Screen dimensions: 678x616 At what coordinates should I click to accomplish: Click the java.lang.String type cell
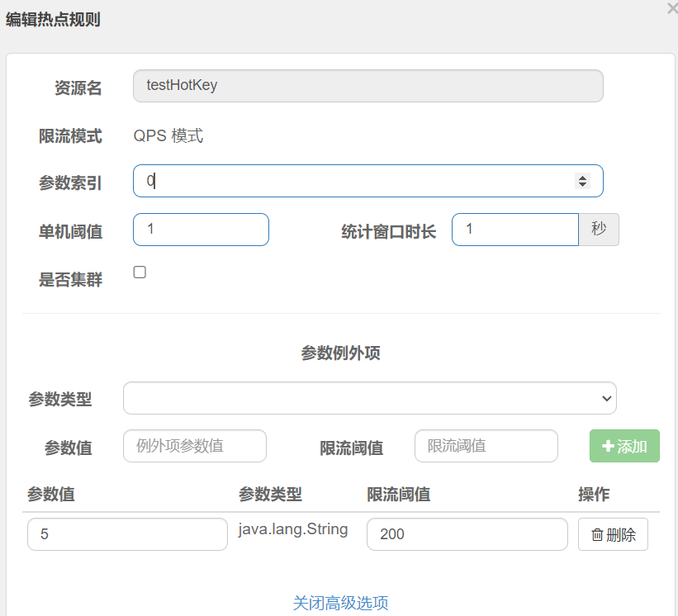click(292, 529)
